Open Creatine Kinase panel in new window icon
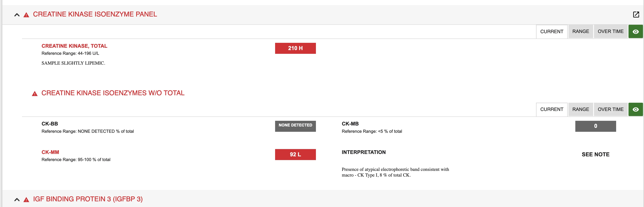 [636, 15]
